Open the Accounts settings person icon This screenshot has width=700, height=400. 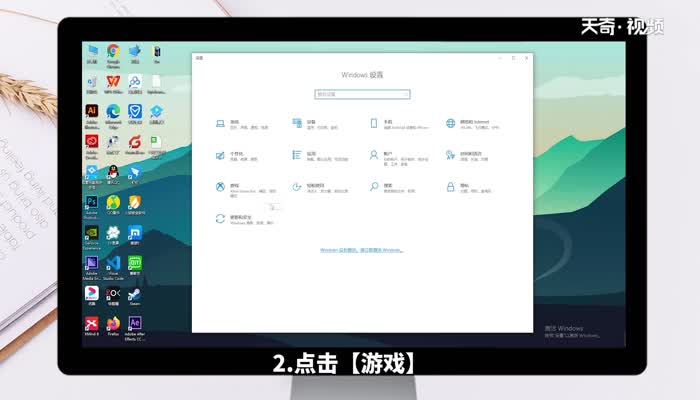click(399, 158)
